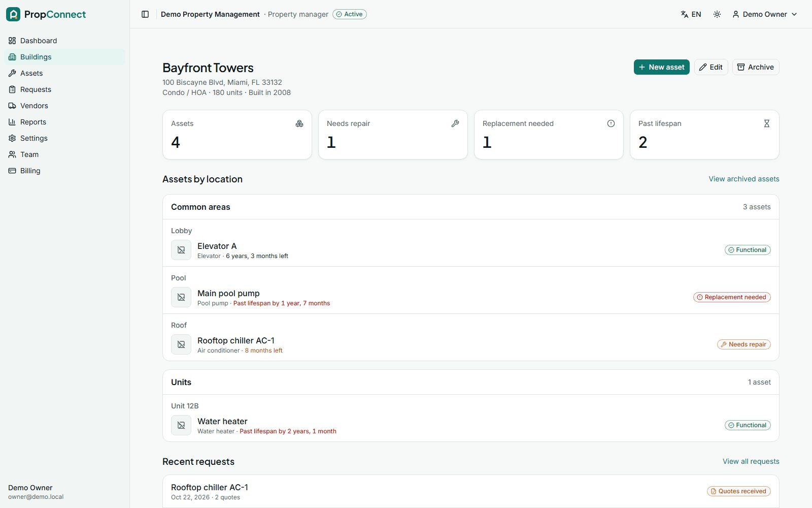The image size is (812, 508).
Task: Open Settings in the sidebar
Action: click(64, 138)
